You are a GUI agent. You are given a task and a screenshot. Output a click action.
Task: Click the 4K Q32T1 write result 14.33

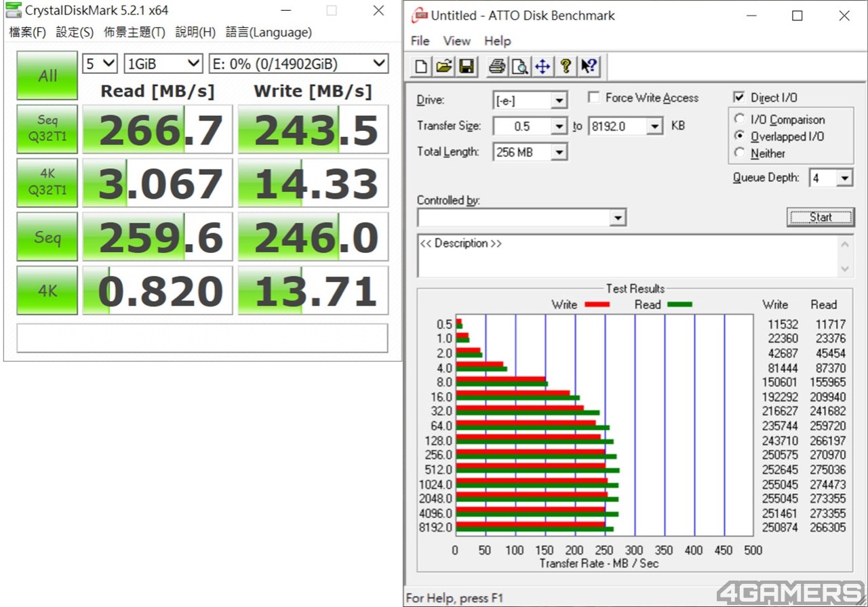point(313,182)
